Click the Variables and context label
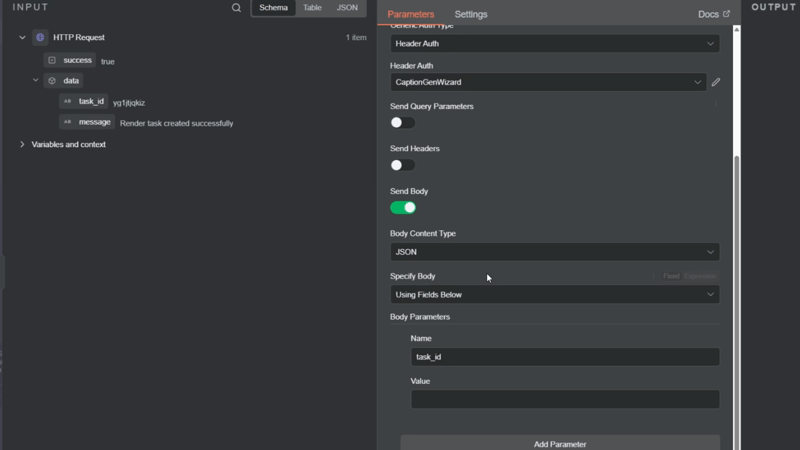The width and height of the screenshot is (800, 450). 68,144
